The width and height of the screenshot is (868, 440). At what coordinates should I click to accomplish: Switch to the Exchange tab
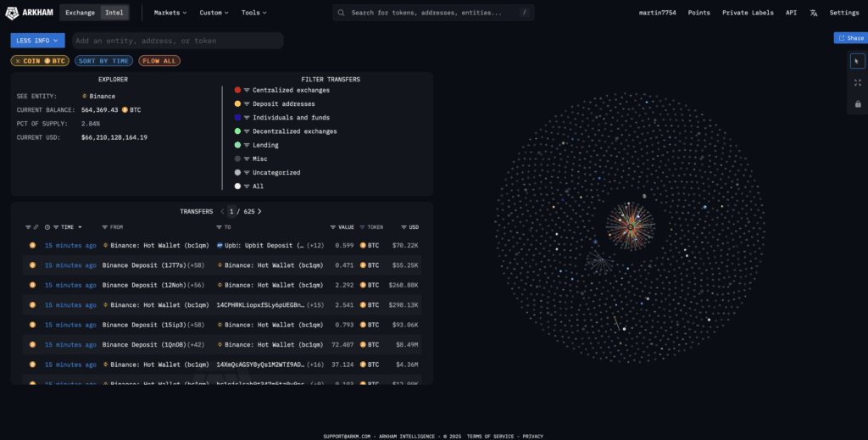[81, 13]
